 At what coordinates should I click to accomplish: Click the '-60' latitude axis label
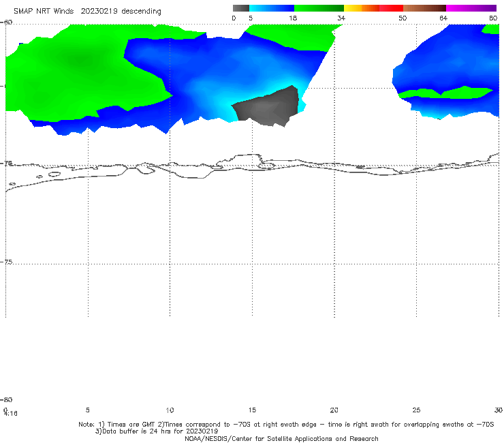7,22
